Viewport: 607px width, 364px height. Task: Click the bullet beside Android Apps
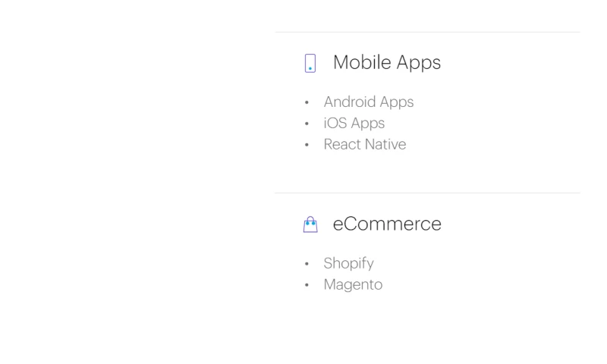point(307,102)
